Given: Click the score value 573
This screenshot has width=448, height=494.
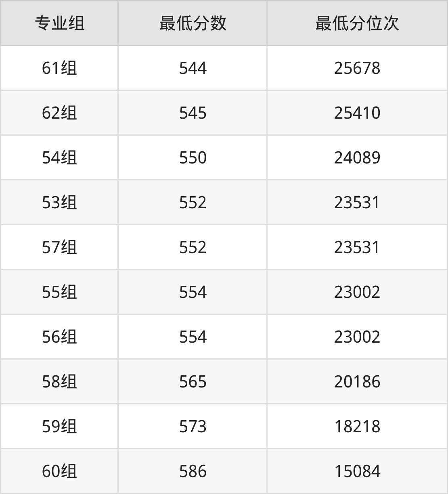Looking at the screenshot, I should (x=193, y=426).
